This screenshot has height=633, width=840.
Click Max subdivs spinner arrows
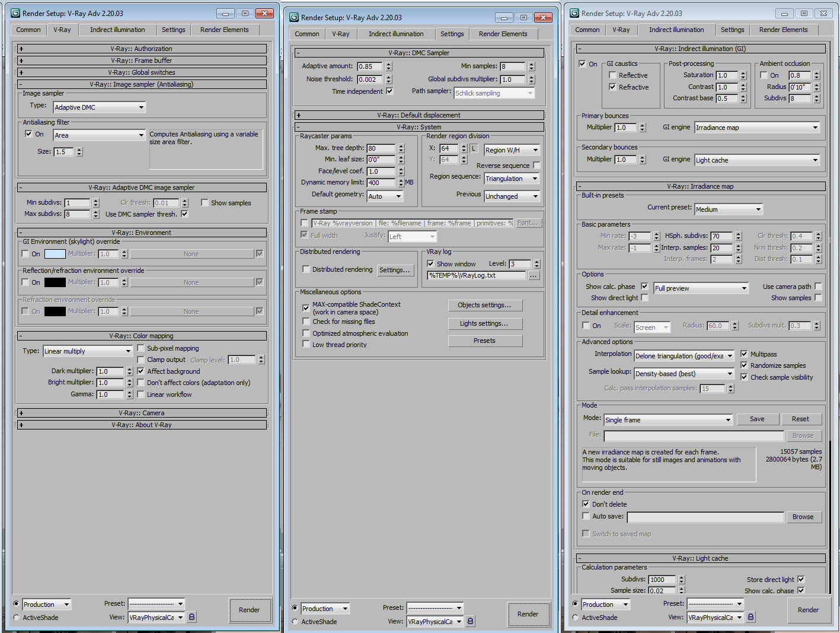tap(96, 214)
